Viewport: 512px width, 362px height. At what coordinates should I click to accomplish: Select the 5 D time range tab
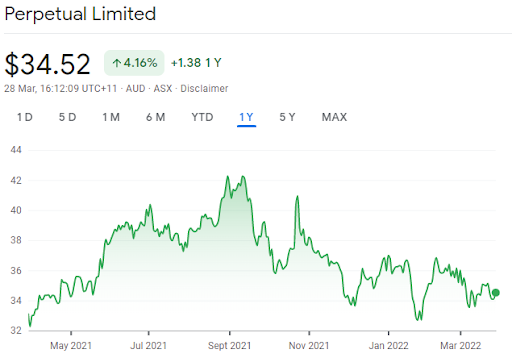[x=68, y=117]
